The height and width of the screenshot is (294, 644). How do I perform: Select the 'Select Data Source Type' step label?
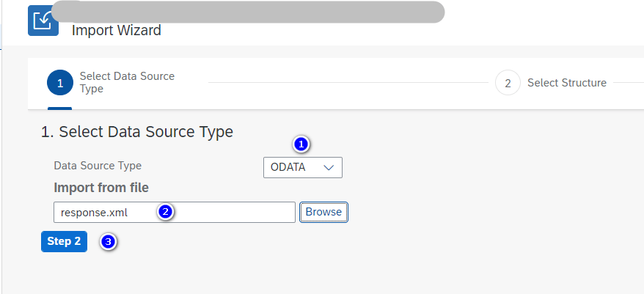[x=127, y=83]
